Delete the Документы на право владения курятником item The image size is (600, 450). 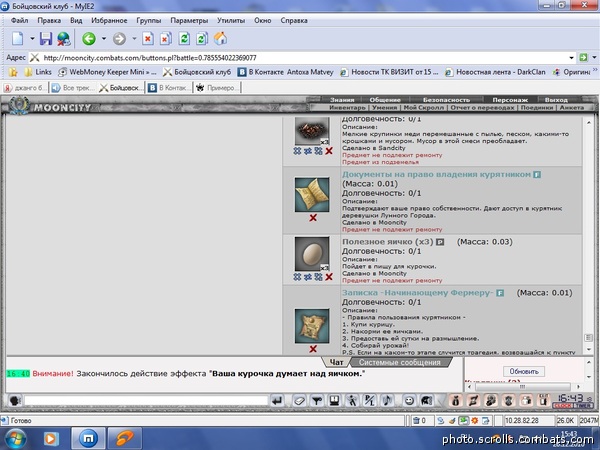tap(313, 218)
